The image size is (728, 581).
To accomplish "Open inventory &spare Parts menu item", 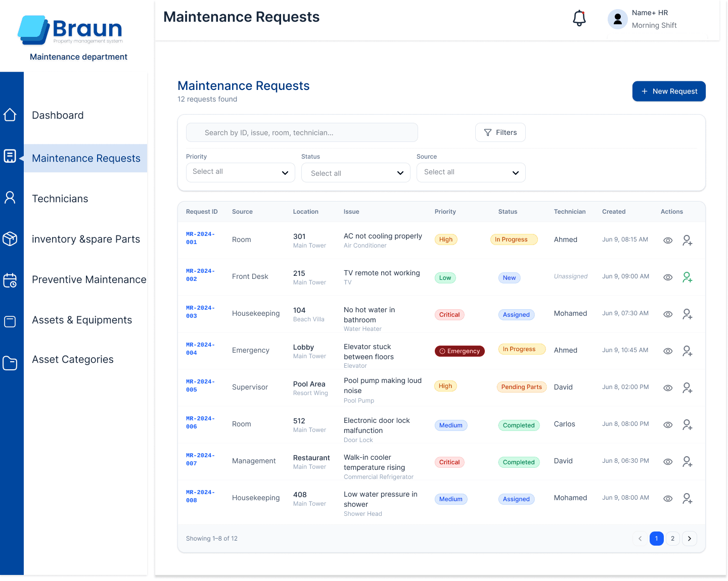I will pos(86,239).
